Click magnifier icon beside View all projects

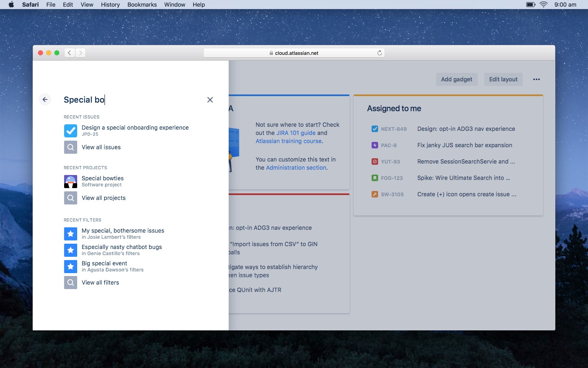coord(71,198)
